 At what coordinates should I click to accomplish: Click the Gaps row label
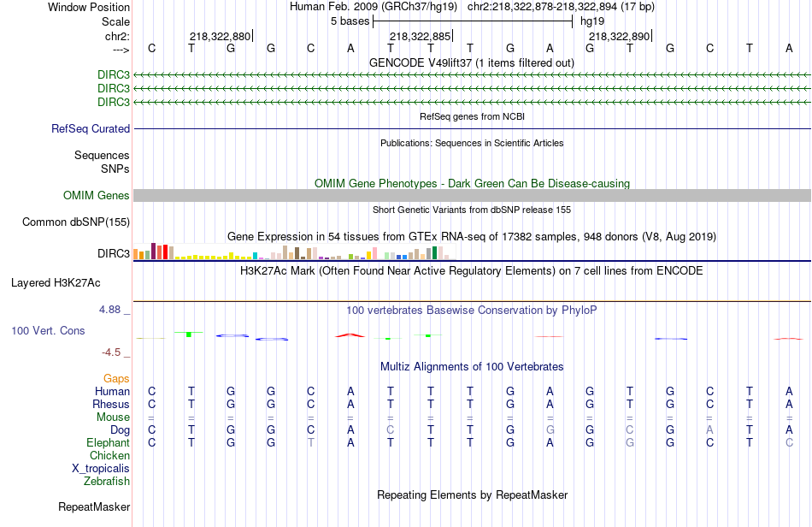click(x=116, y=379)
